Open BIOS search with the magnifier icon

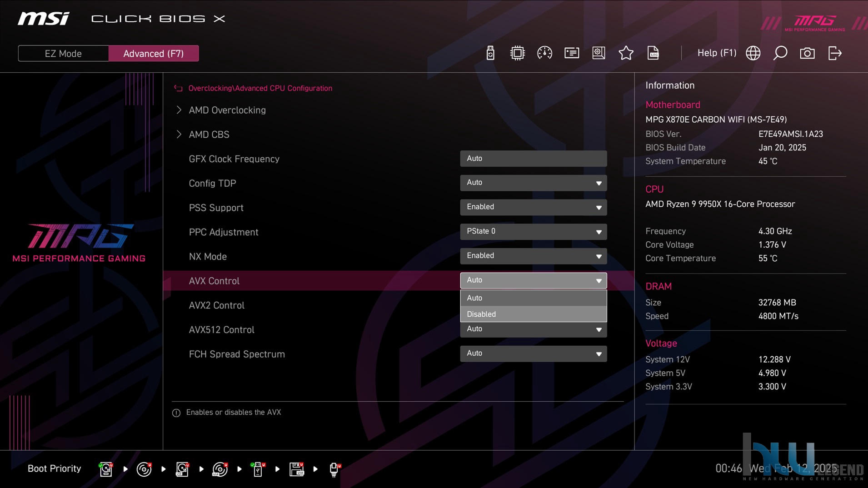pyautogui.click(x=780, y=53)
